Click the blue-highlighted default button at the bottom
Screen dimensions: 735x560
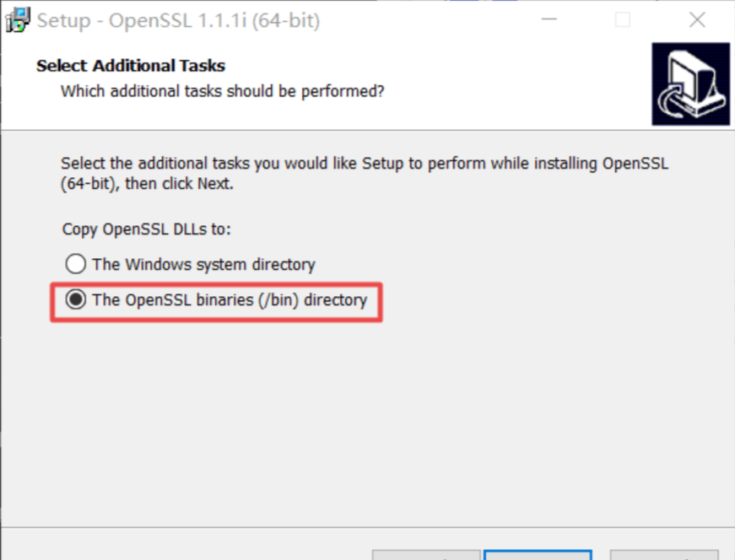pos(538,557)
